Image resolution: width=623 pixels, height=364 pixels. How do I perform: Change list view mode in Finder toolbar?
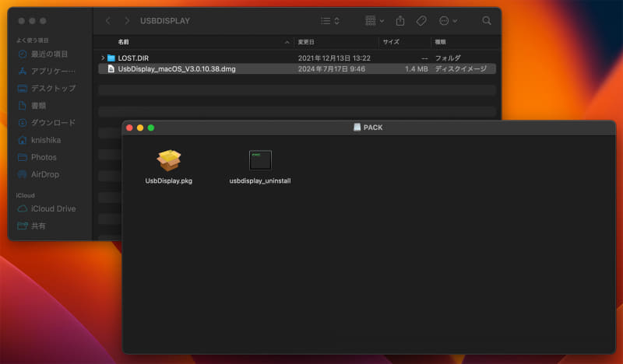[330, 21]
